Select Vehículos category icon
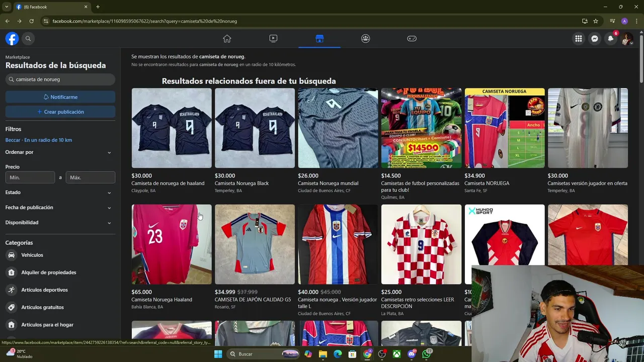 point(12,255)
